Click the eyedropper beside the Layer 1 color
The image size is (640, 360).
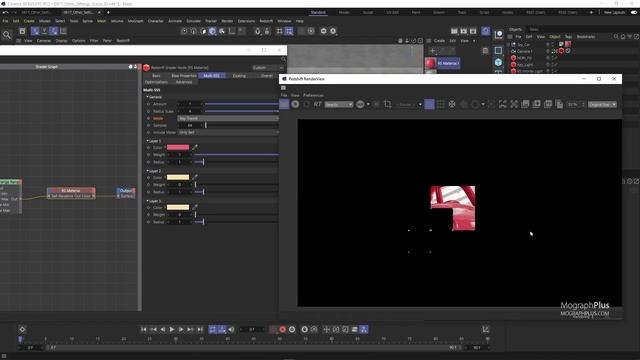195,147
